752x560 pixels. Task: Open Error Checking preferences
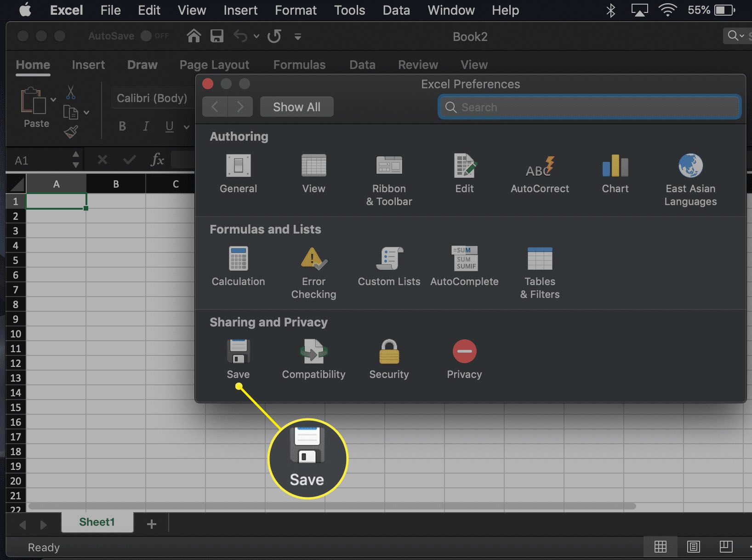[x=313, y=273]
